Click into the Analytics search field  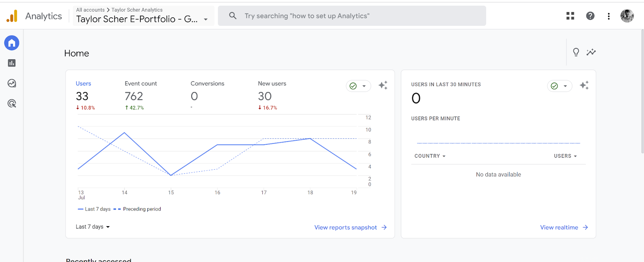coord(352,16)
